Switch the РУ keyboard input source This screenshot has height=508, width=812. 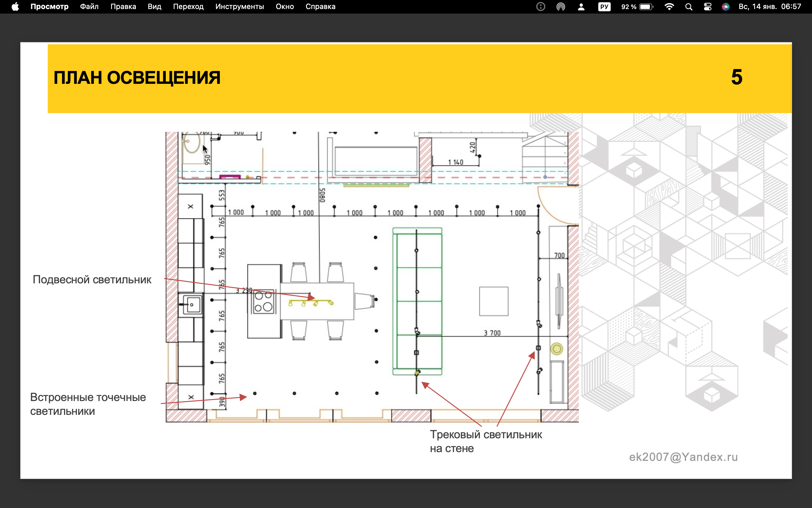click(x=604, y=7)
